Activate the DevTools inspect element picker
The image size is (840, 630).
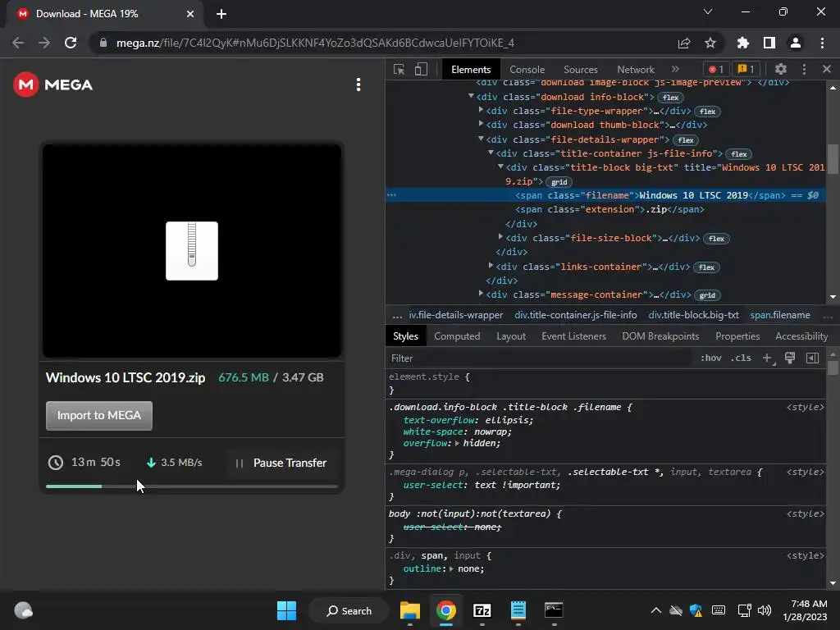(399, 70)
